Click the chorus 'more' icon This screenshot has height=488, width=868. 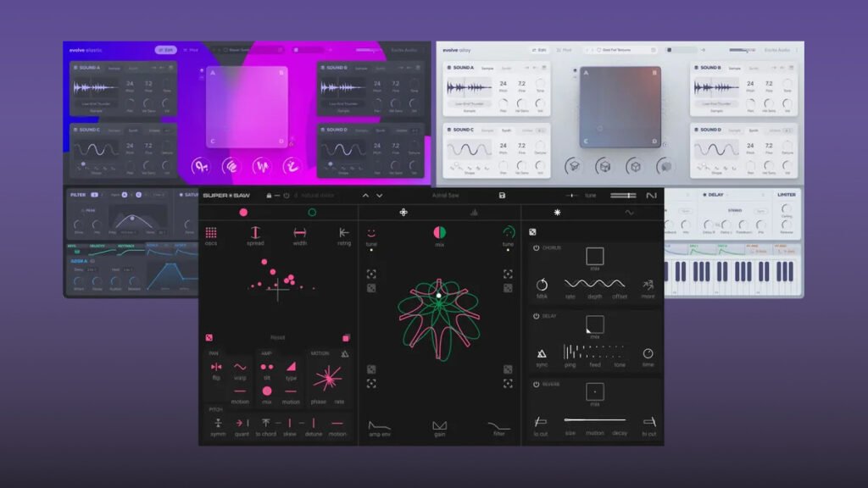pyautogui.click(x=648, y=285)
